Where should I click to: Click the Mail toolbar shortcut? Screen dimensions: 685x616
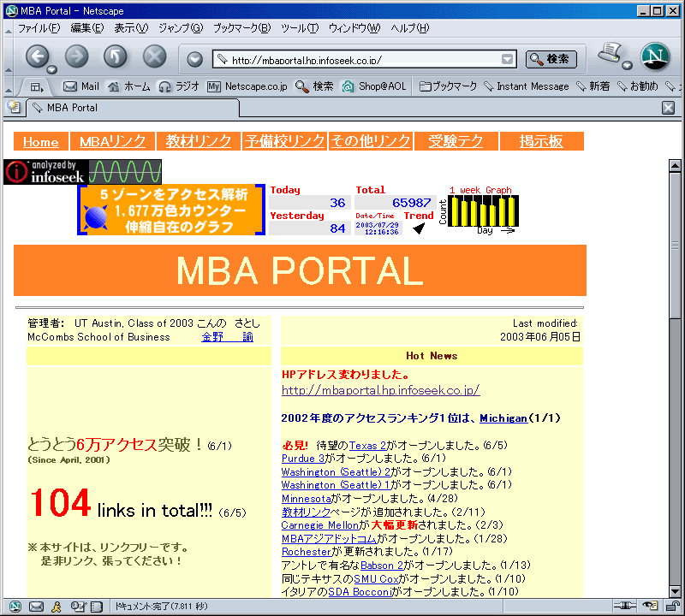[81, 86]
